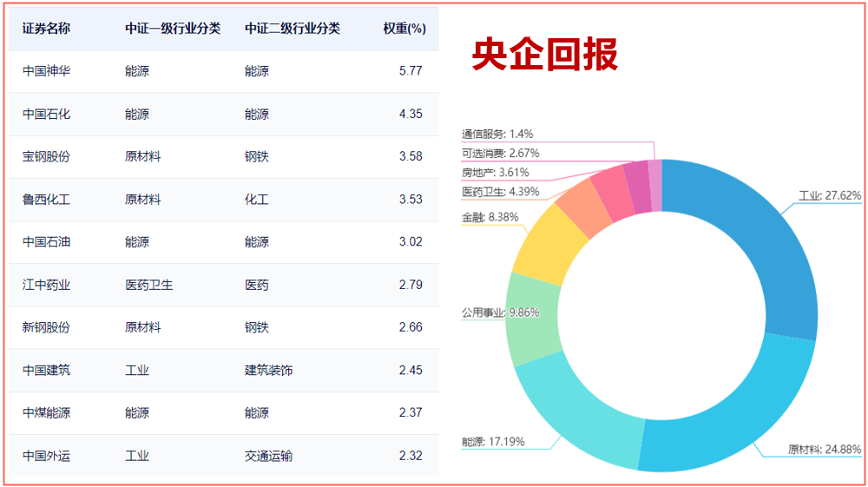Screen dimensions: 868x487
Task: Click the 中证二级行业分类 column header
Action: [x=292, y=29]
